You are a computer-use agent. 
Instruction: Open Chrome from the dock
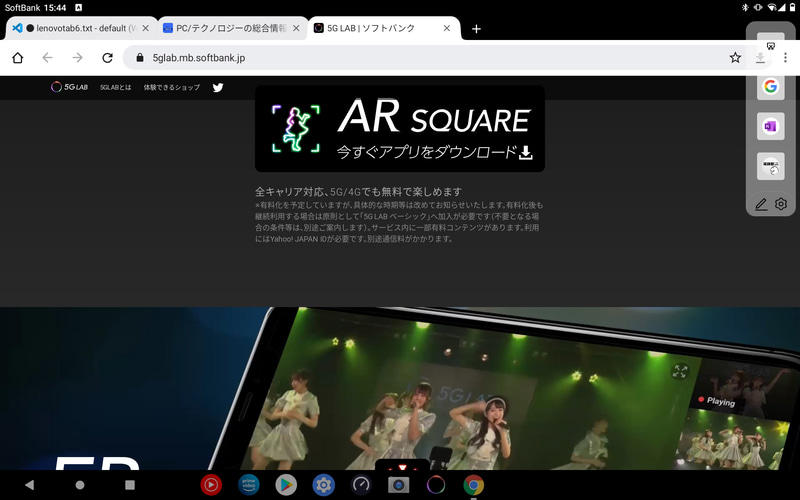473,485
